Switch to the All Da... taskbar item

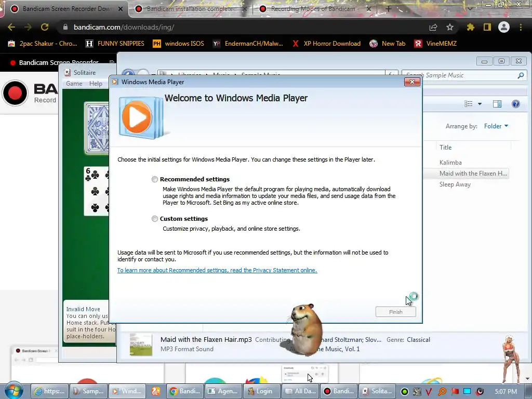pos(301,391)
